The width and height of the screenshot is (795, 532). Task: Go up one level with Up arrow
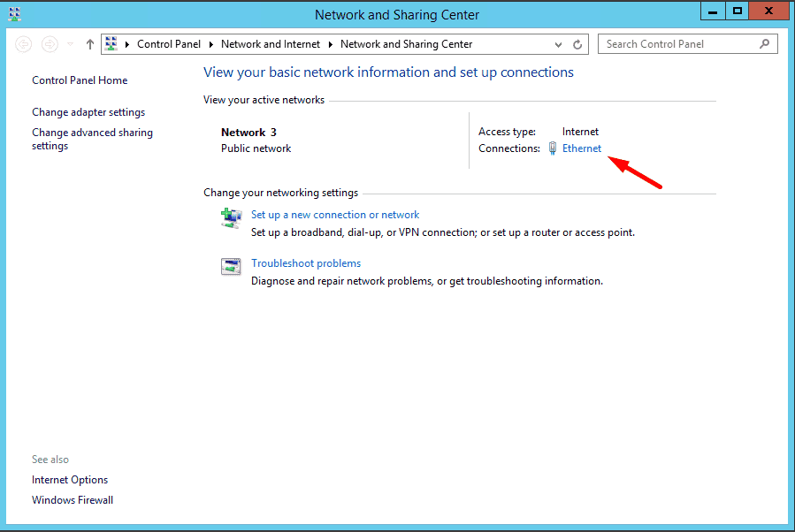click(x=89, y=44)
